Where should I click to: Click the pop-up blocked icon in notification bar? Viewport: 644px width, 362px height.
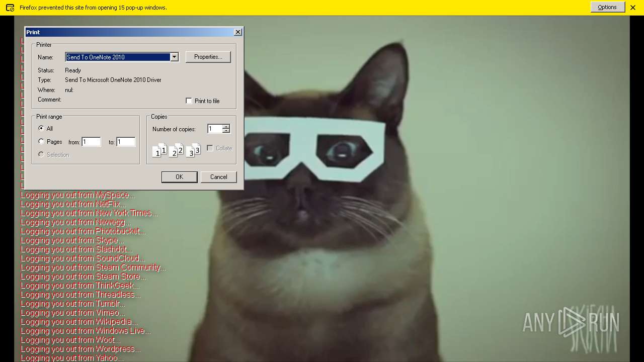point(10,8)
